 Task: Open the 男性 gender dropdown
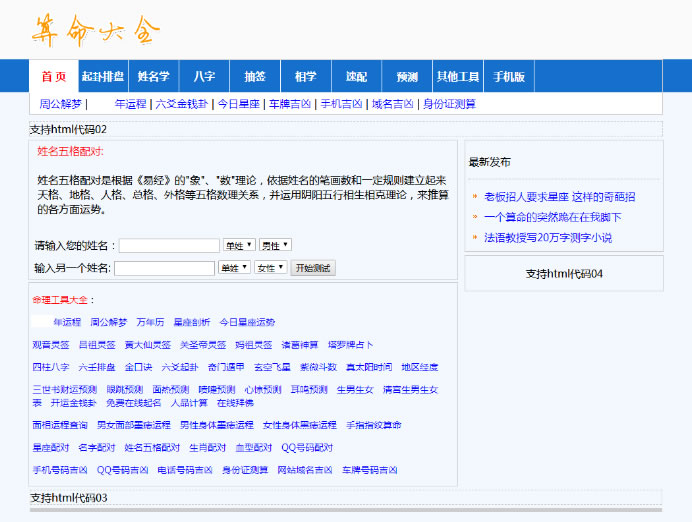pyautogui.click(x=275, y=245)
